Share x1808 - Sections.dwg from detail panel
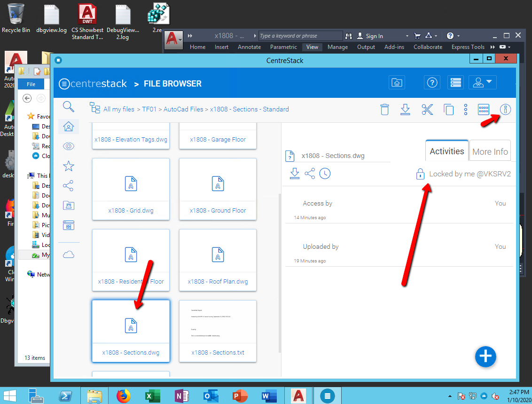This screenshot has width=532, height=404. tap(310, 174)
